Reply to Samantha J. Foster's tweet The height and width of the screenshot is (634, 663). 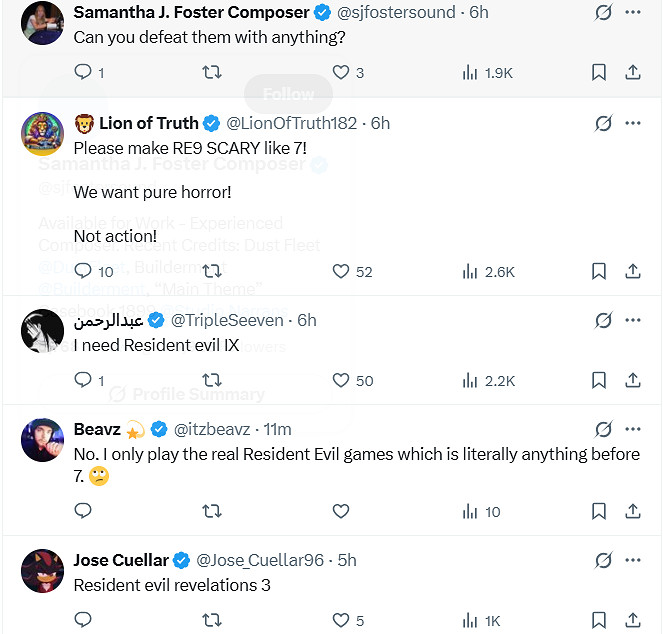click(x=83, y=72)
